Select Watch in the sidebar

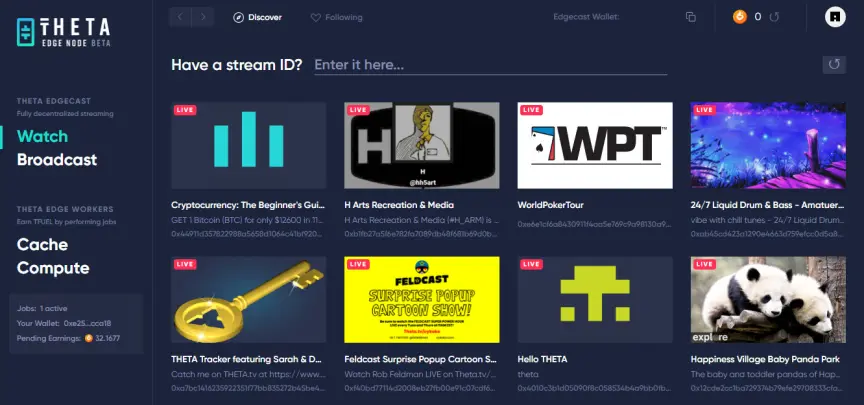[x=42, y=136]
